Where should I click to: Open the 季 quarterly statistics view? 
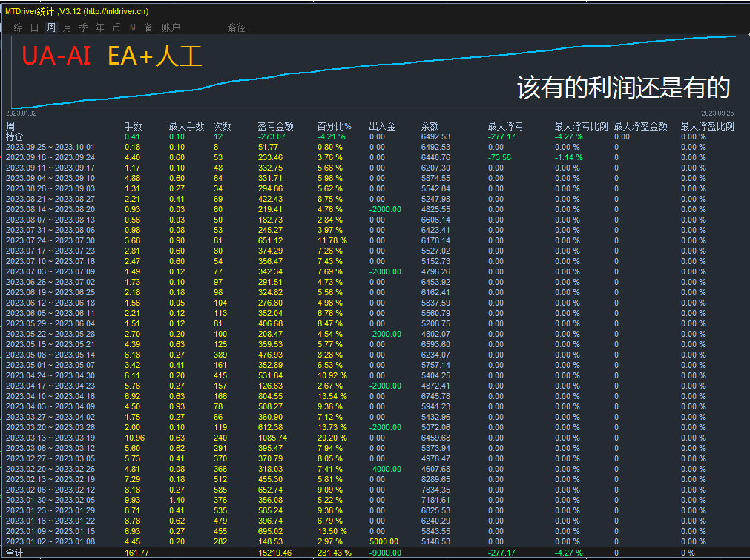[83, 27]
